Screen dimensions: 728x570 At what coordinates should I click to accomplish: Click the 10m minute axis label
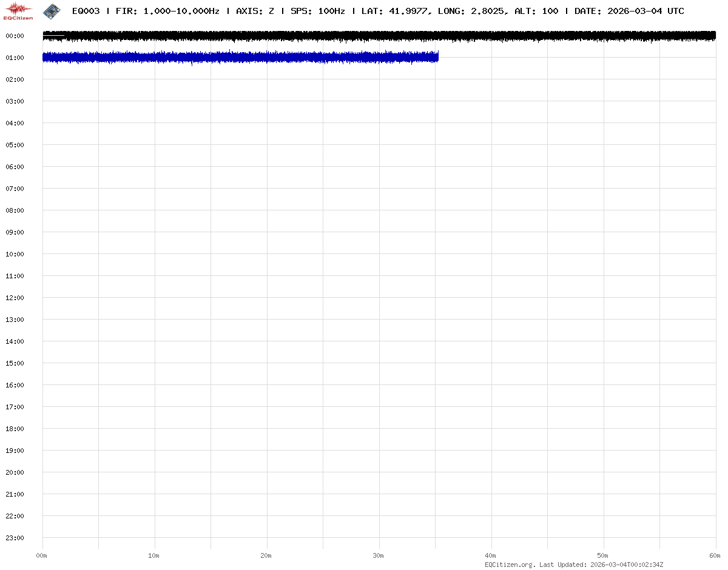[x=154, y=555]
